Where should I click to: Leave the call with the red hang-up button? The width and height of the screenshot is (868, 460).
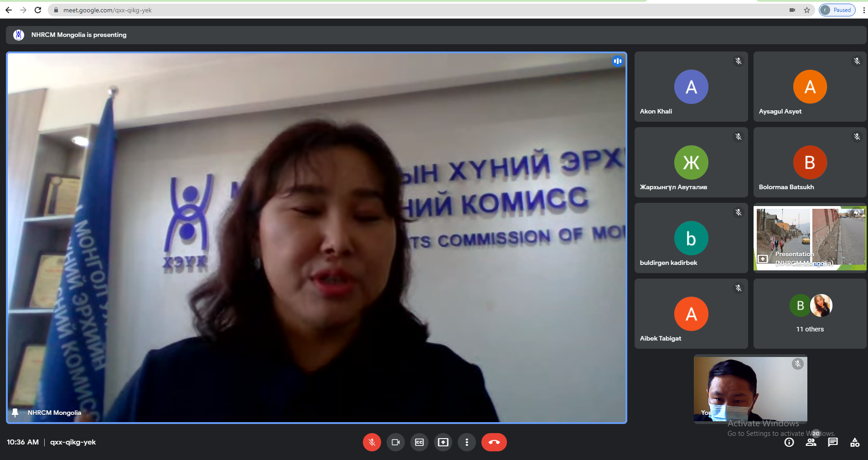(x=494, y=442)
